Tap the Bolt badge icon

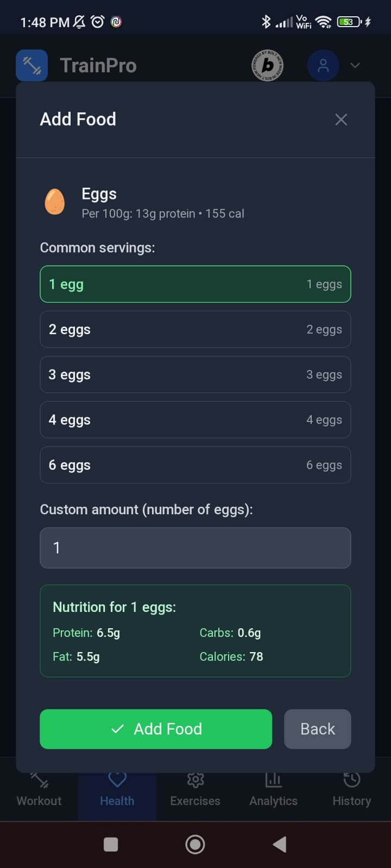[x=268, y=66]
